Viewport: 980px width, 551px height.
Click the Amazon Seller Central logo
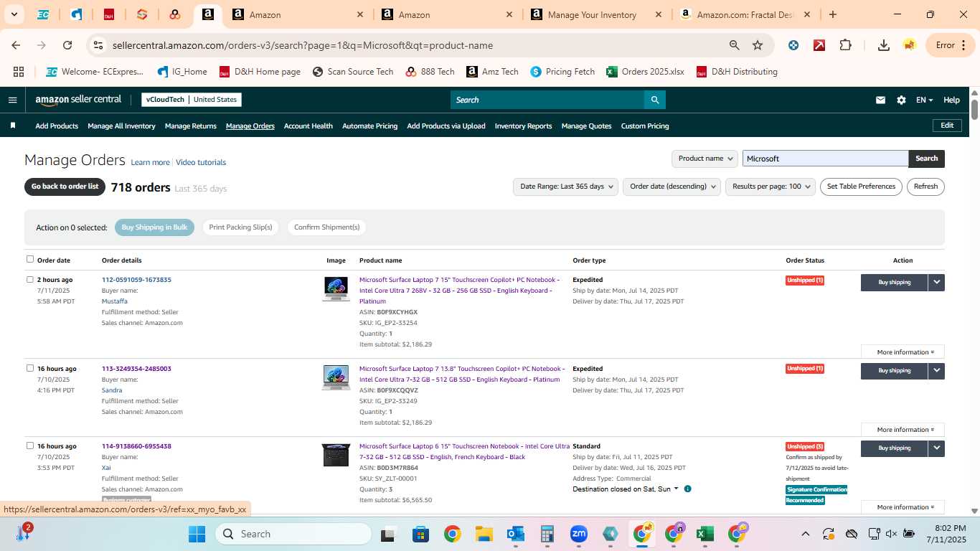(x=78, y=100)
